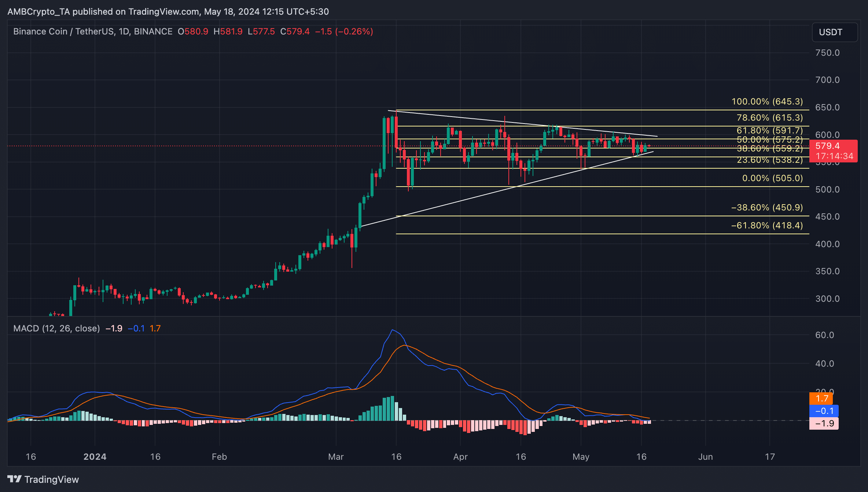Click the blue MACD value tag −0.1
Screen dimensions: 868x492
tap(824, 411)
